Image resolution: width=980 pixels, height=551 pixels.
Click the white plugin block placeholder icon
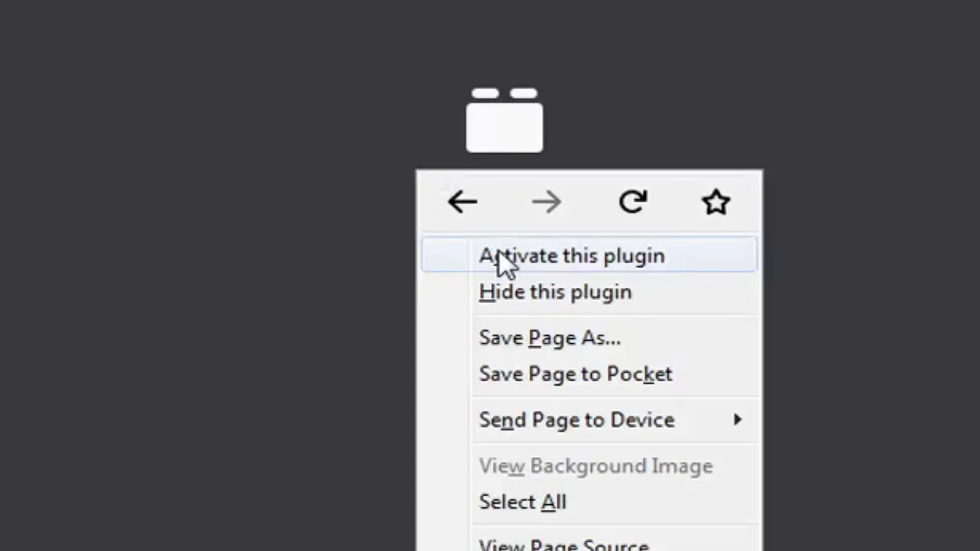505,120
